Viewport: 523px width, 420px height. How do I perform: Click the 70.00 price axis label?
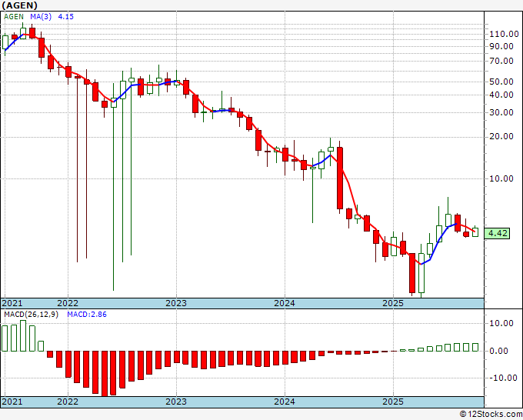pyautogui.click(x=501, y=61)
